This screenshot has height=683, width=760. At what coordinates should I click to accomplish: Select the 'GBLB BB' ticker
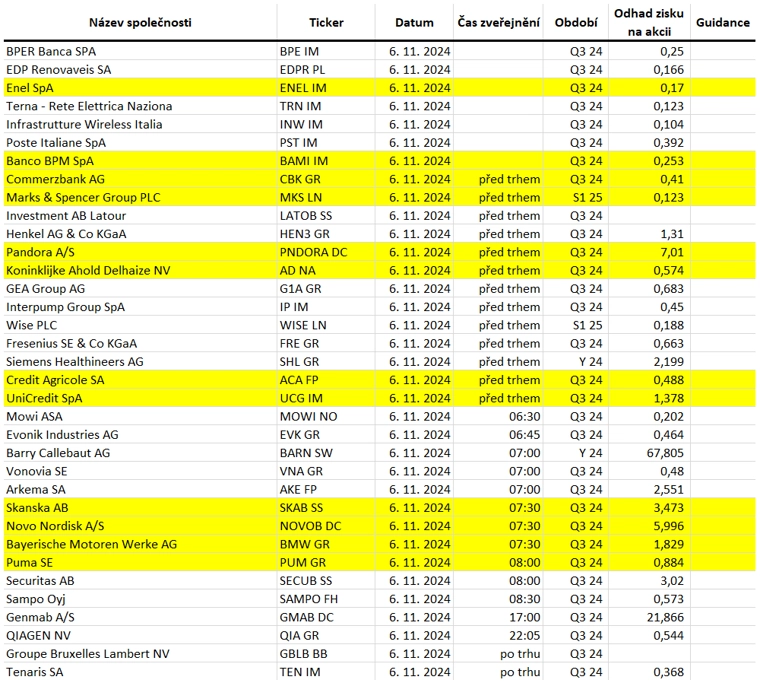pyautogui.click(x=303, y=654)
